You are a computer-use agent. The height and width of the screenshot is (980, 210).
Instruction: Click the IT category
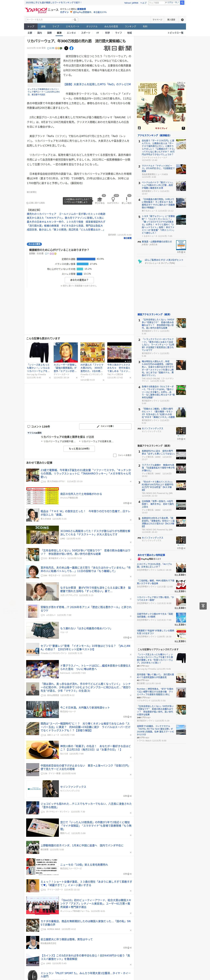coord(98,33)
